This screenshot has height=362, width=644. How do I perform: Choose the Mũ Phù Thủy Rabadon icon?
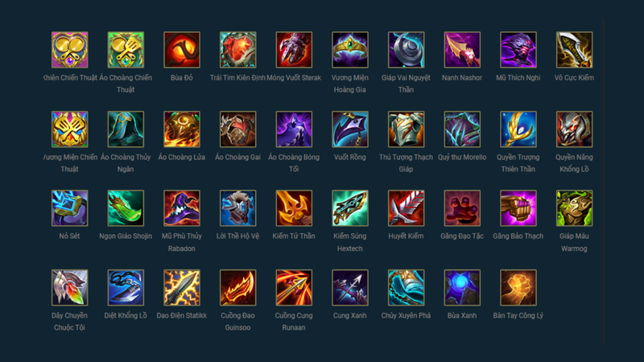182,208
